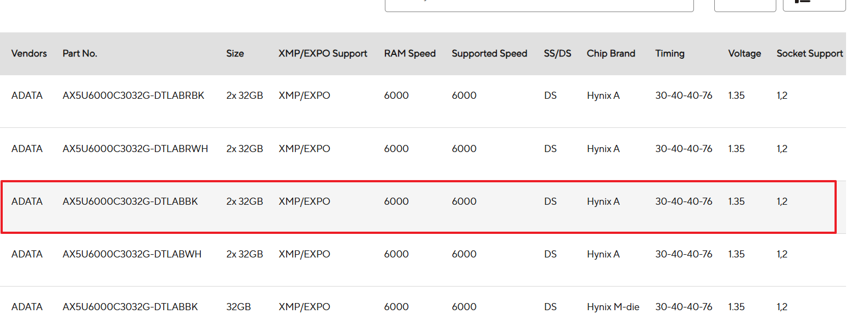Click the XMP/EXPO Support column header
Viewport: 868px width, 325px height.
point(323,53)
